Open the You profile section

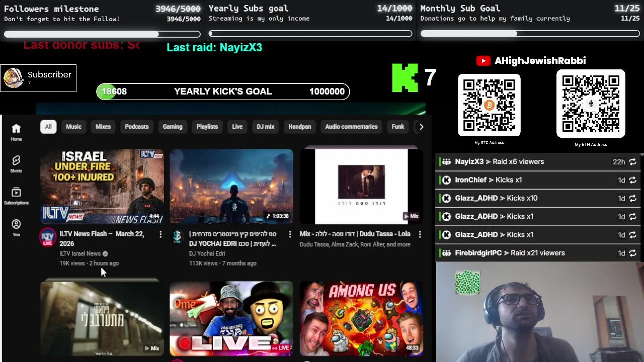pyautogui.click(x=16, y=227)
